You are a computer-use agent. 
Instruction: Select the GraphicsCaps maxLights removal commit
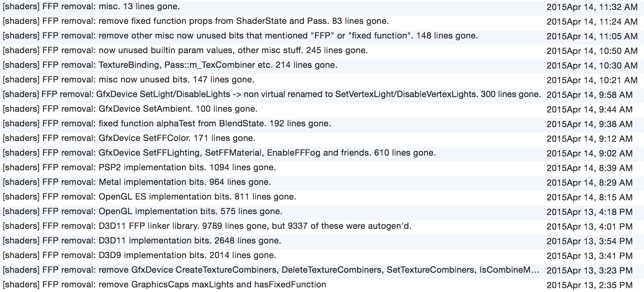pyautogui.click(x=322, y=285)
